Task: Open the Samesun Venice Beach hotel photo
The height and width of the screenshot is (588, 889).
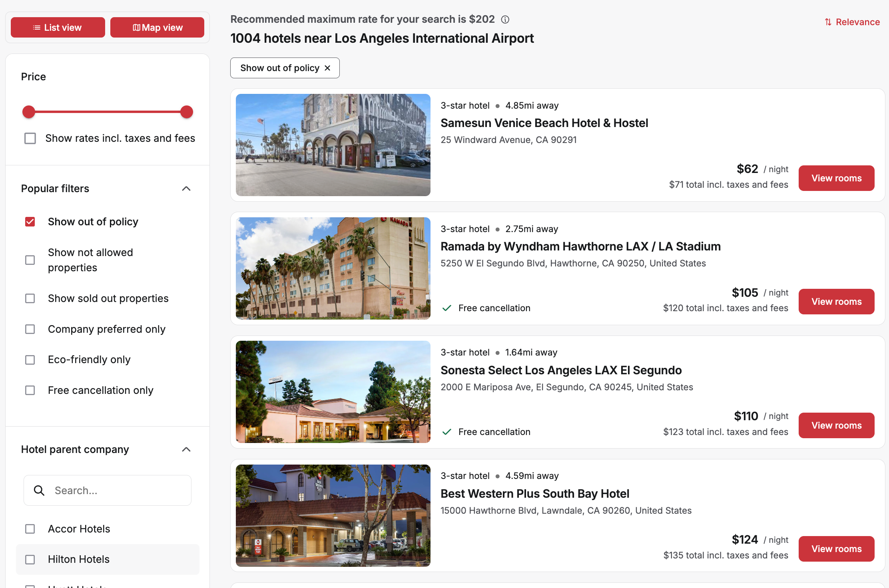Action: point(333,145)
